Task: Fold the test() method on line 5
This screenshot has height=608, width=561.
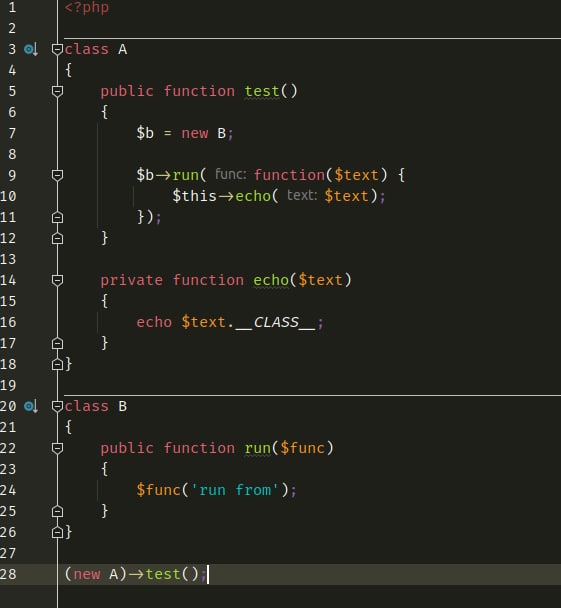Action: click(x=57, y=91)
